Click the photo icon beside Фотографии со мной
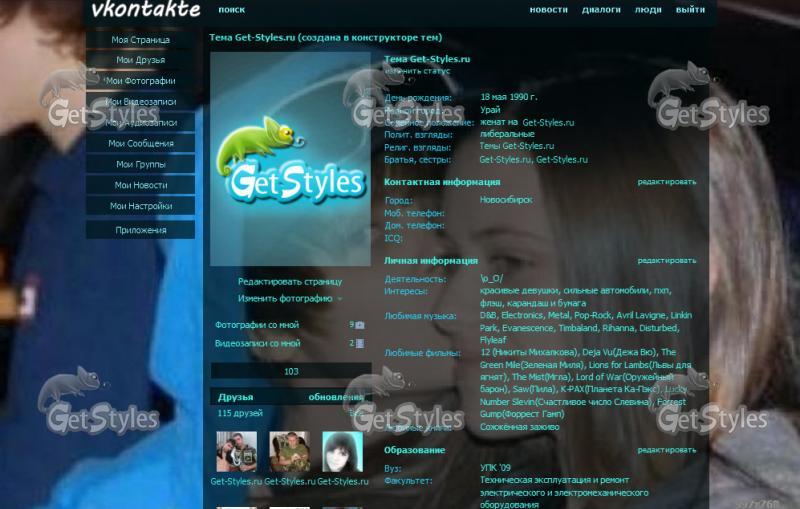Screen dimensions: 800x509 pyautogui.click(x=360, y=325)
